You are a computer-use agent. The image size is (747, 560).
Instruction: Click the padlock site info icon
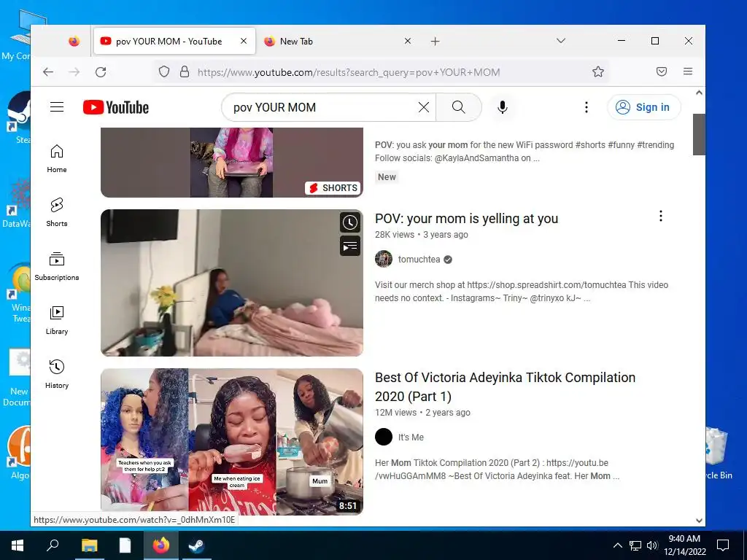[185, 72]
